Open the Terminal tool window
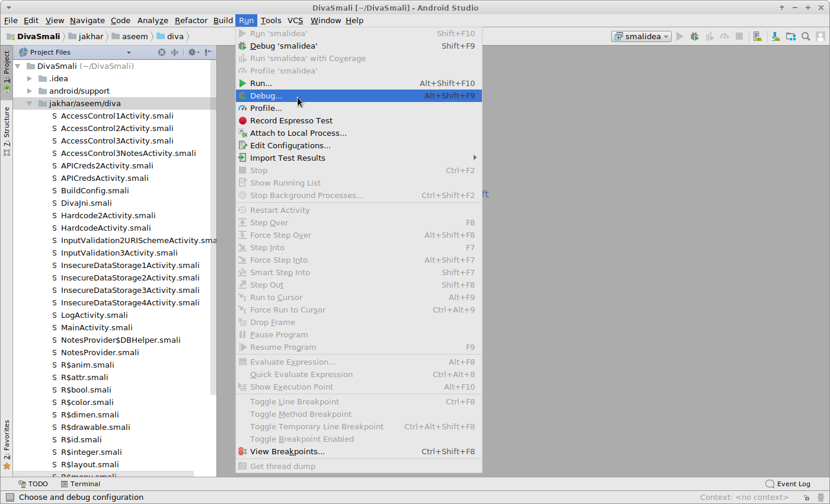This screenshot has height=504, width=830. click(x=80, y=484)
